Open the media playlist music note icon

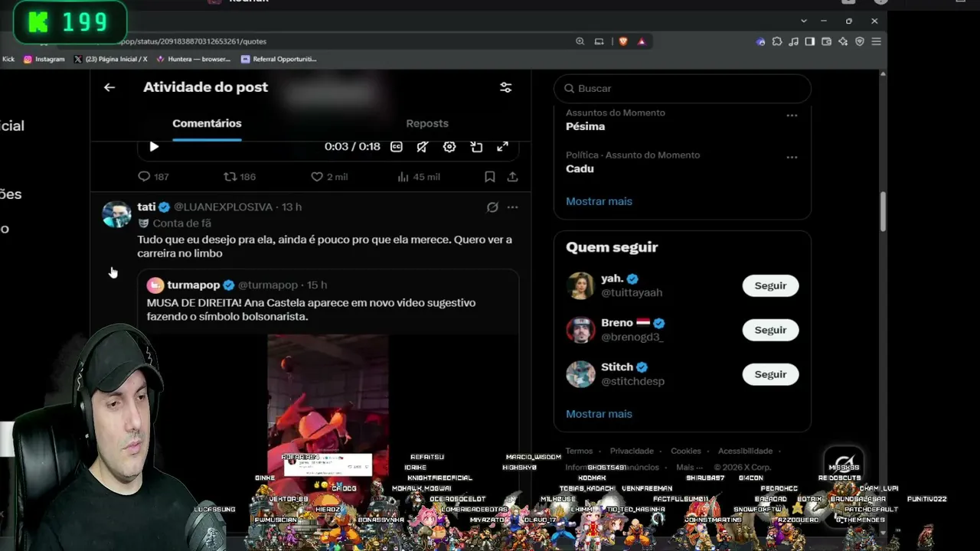pos(794,41)
